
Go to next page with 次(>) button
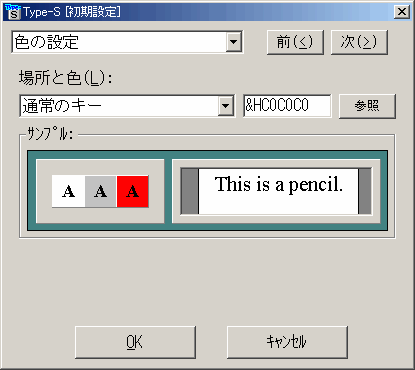tap(359, 42)
